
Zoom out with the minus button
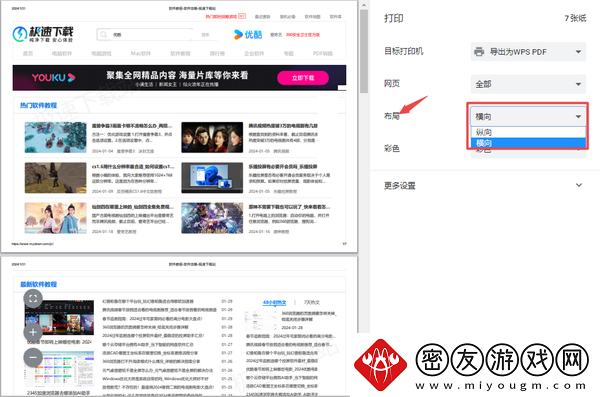click(33, 358)
